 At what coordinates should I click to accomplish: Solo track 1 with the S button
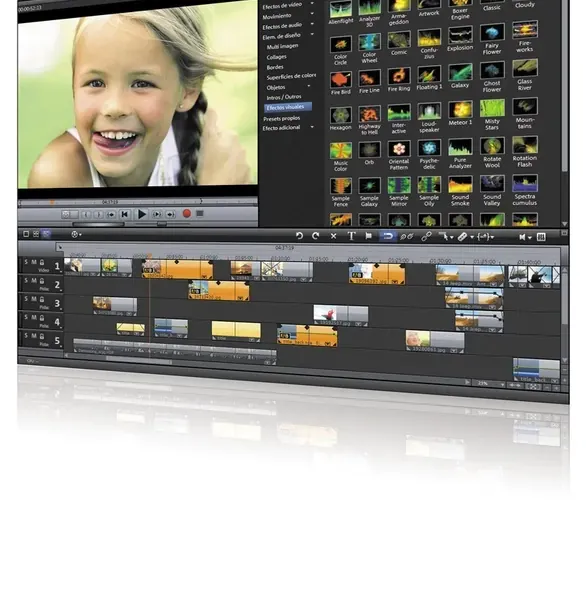tap(26, 262)
